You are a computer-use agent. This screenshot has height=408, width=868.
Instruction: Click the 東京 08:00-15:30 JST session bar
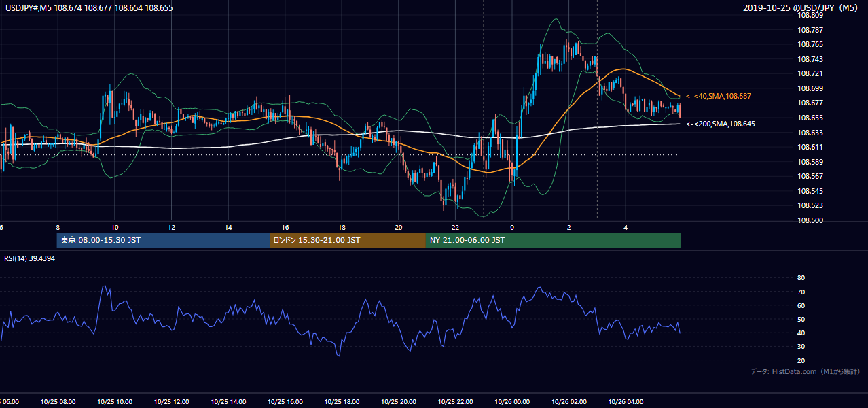pos(163,240)
